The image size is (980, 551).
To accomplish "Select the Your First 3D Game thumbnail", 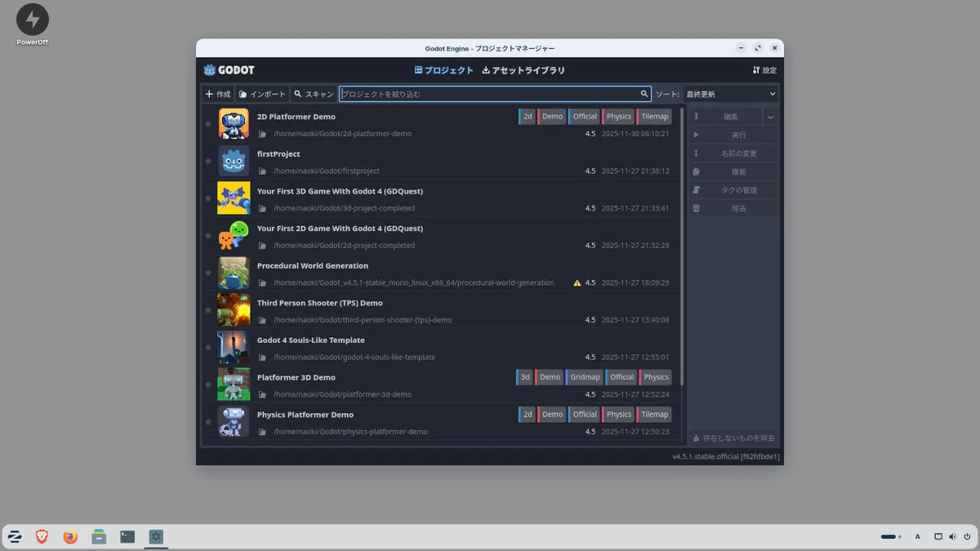I will click(234, 198).
